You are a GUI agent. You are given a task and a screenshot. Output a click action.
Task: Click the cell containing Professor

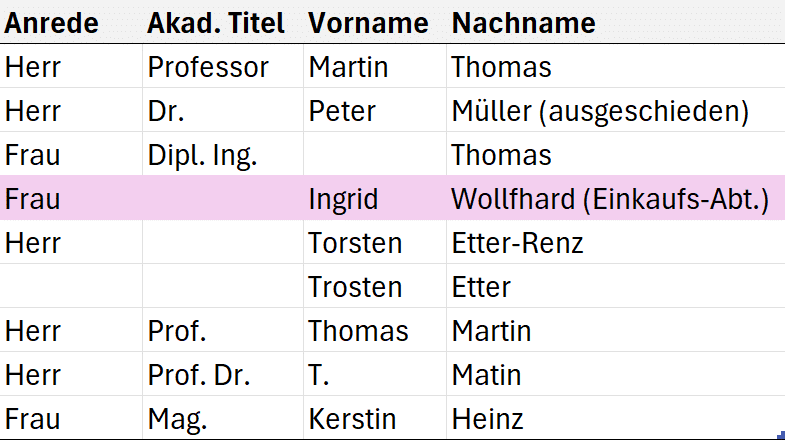point(223,67)
